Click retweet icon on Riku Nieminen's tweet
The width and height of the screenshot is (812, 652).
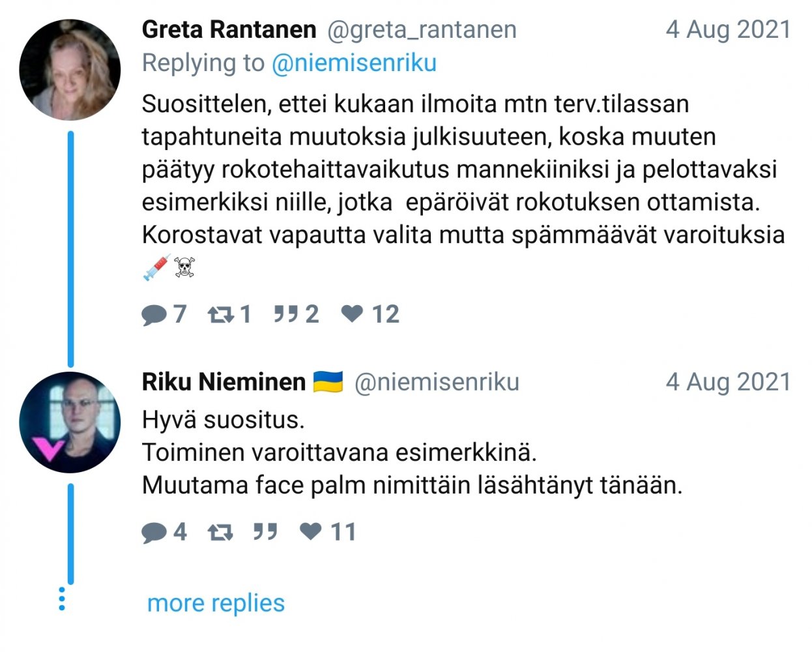(220, 533)
